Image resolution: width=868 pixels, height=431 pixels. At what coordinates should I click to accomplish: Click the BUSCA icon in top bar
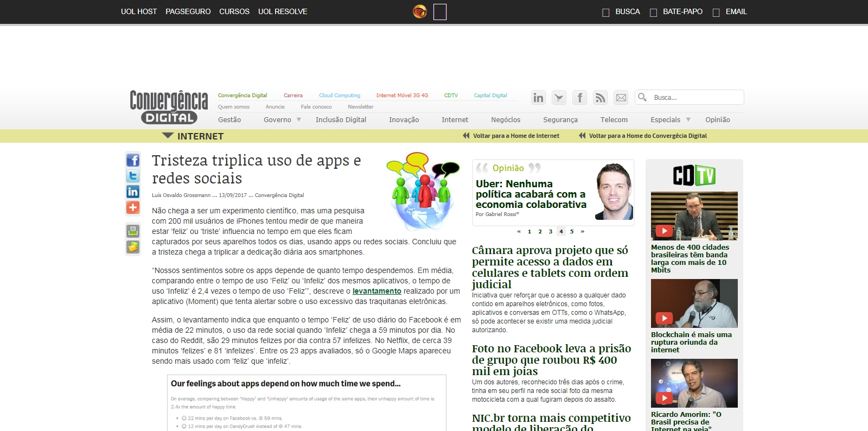tap(606, 12)
